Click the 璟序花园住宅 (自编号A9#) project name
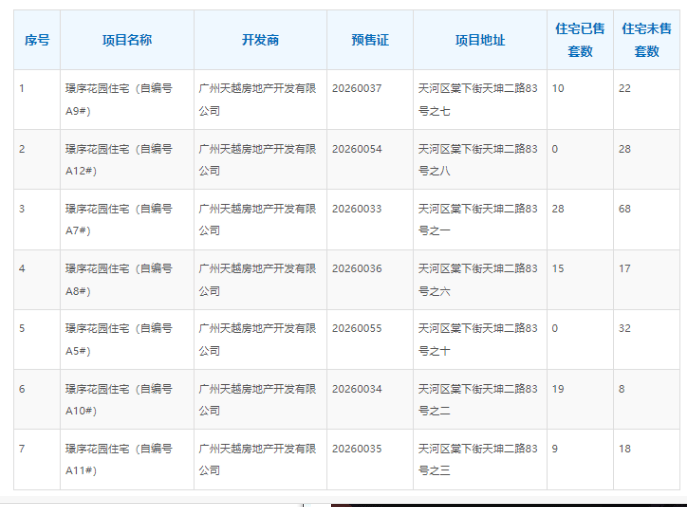 (x=118, y=99)
